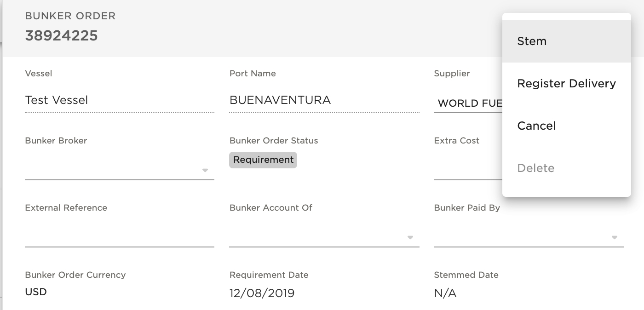Choose Register Delivery menu option
This screenshot has width=644, height=310.
566,84
